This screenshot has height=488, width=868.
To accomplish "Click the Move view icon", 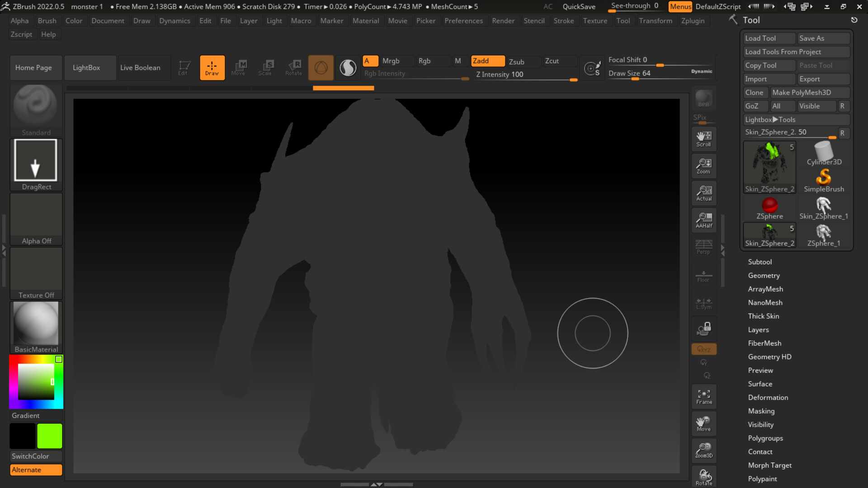I will [x=704, y=424].
